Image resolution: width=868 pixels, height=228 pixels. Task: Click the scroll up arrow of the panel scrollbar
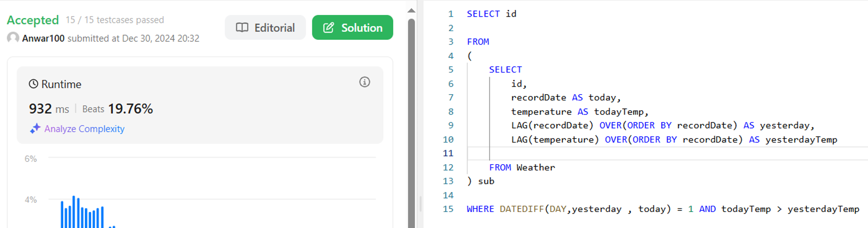(411, 10)
